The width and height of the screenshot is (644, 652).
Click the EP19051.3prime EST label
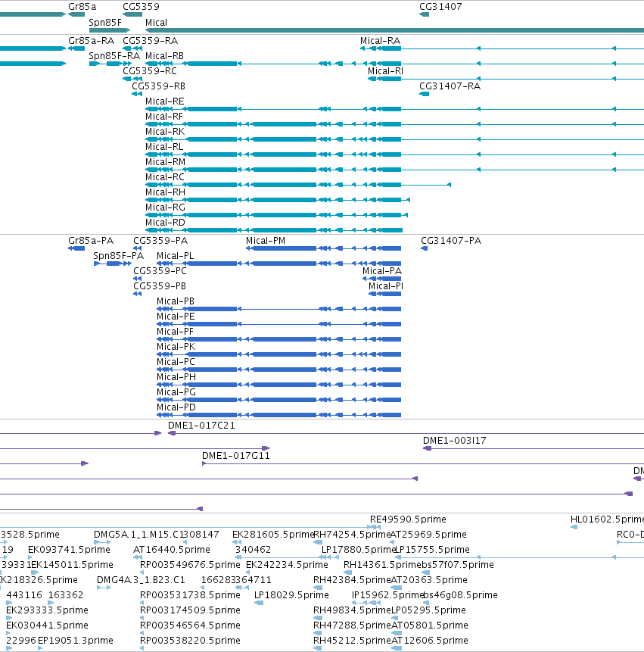tap(76, 641)
